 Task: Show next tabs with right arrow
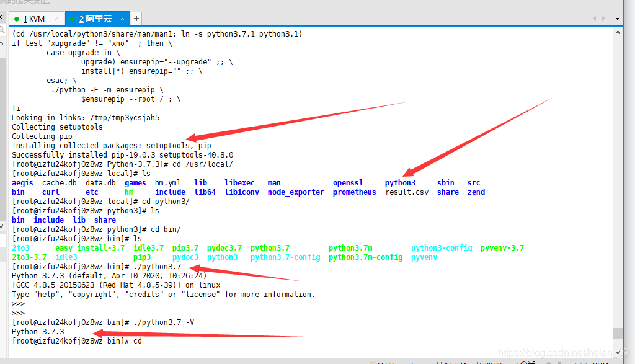[603, 18]
